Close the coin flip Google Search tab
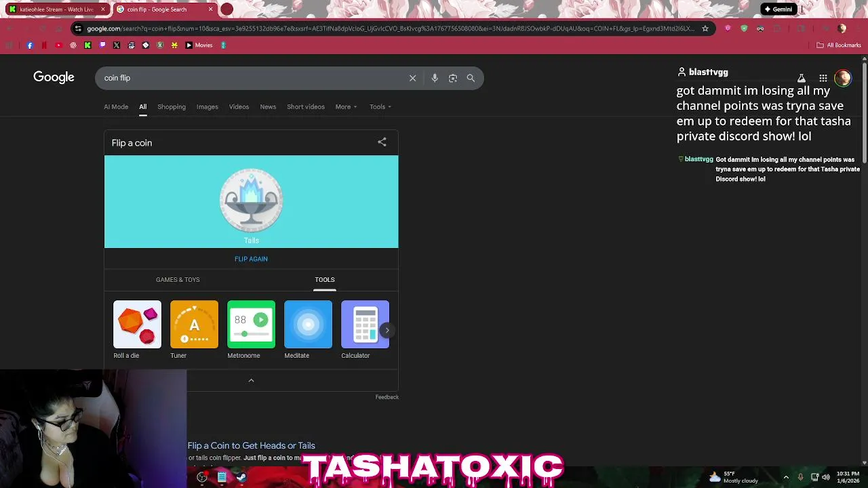 (x=210, y=9)
